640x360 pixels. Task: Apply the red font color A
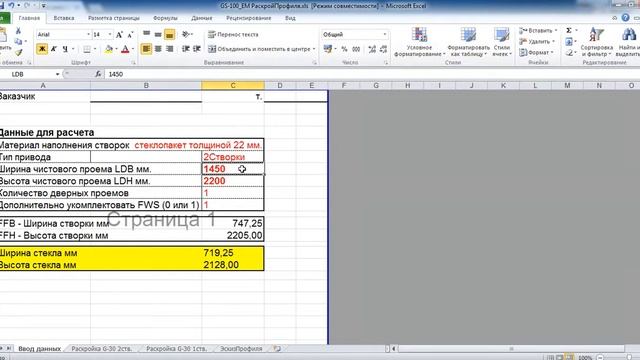(x=125, y=49)
